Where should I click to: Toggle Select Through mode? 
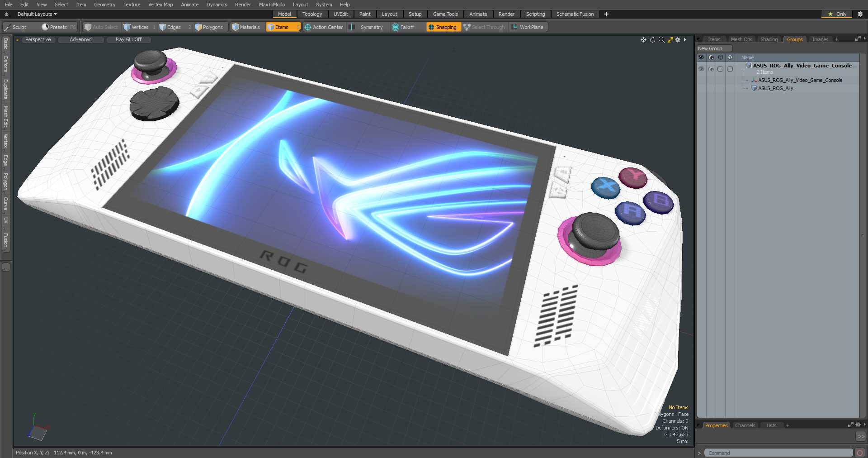pyautogui.click(x=484, y=27)
